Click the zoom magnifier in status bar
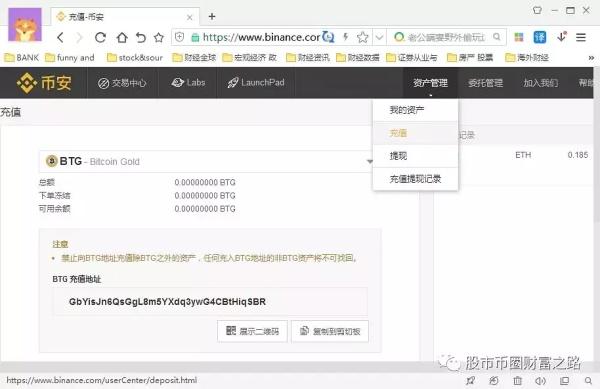This screenshot has width=600, height=389. (x=588, y=380)
